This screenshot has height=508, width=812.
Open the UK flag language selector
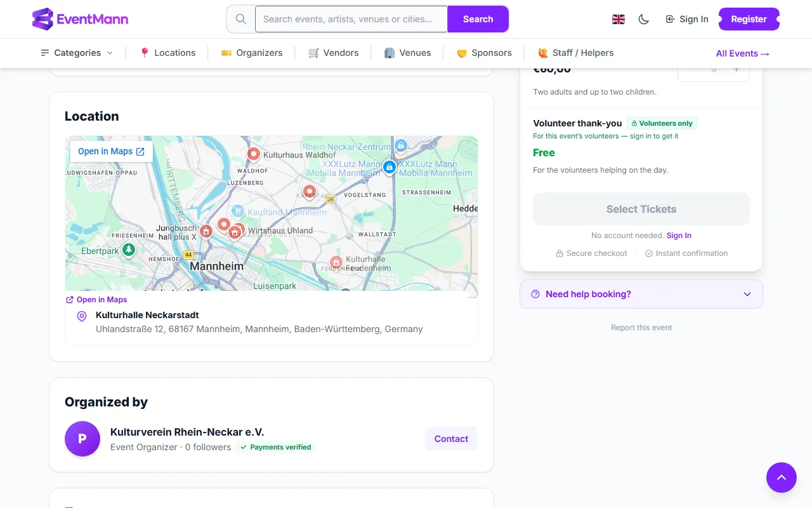click(x=619, y=19)
